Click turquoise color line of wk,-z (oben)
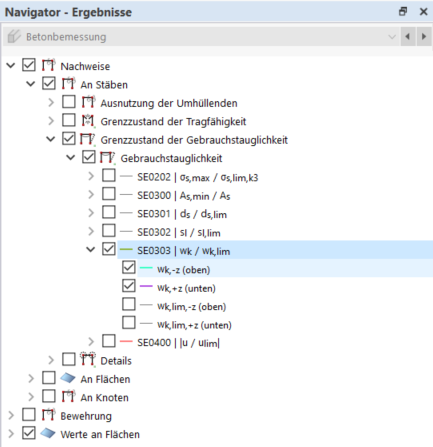This screenshot has width=433, height=447. tap(146, 268)
